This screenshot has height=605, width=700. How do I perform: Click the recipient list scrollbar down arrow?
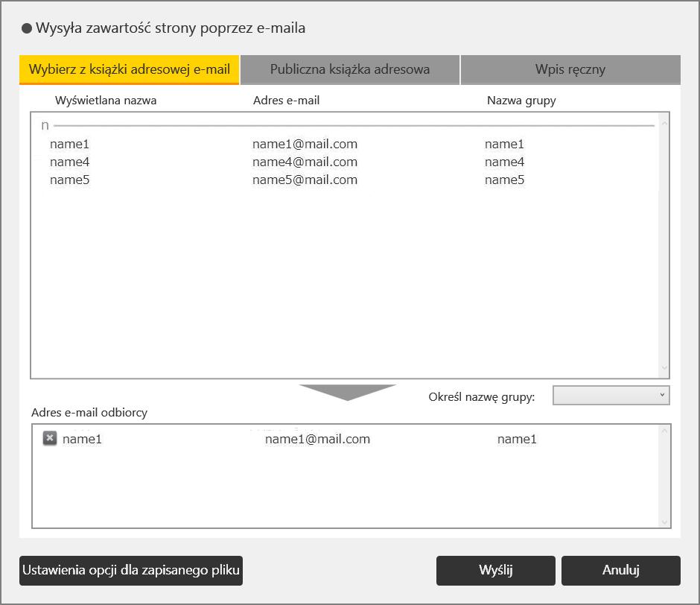pyautogui.click(x=664, y=522)
